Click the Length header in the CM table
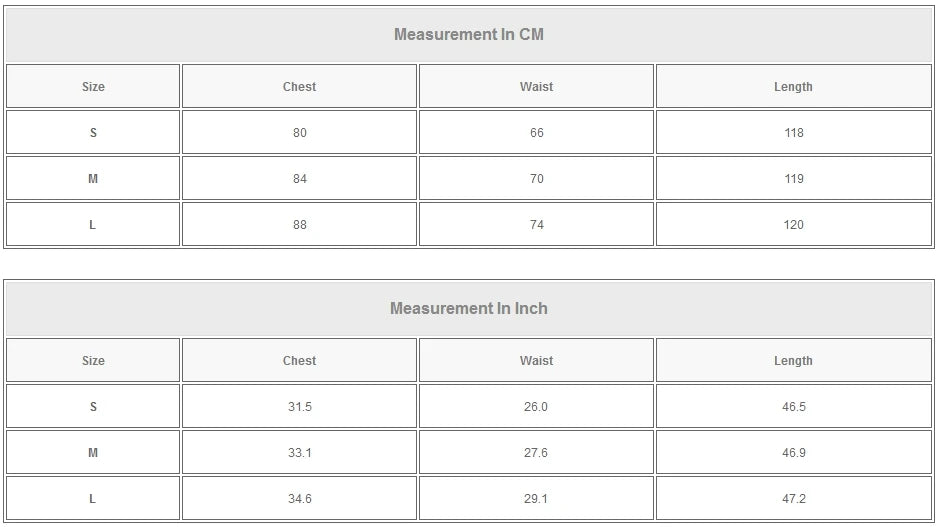This screenshot has height=527, width=938. [793, 87]
